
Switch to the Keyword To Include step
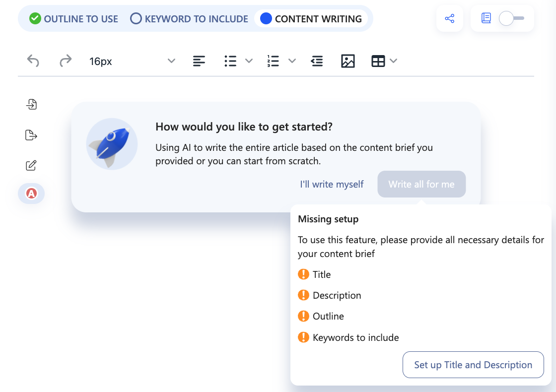point(189,19)
